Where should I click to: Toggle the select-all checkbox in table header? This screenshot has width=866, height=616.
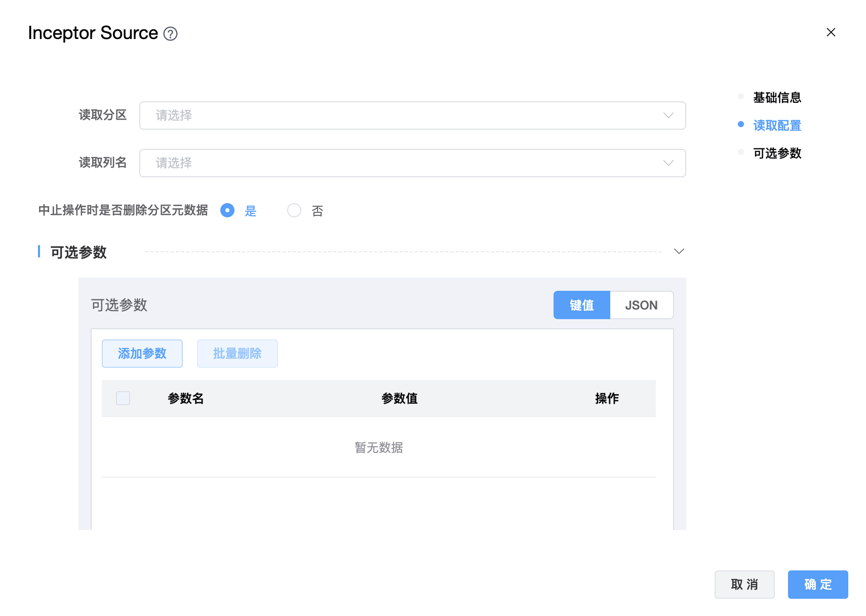click(123, 398)
